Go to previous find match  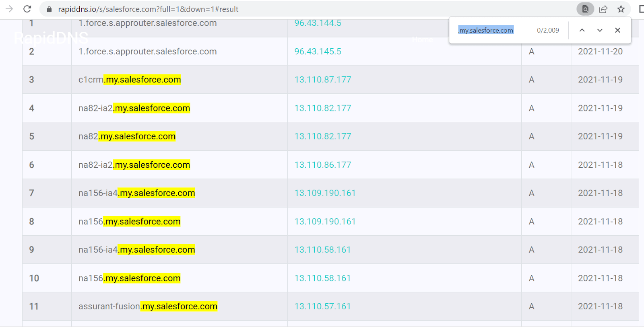[582, 30]
